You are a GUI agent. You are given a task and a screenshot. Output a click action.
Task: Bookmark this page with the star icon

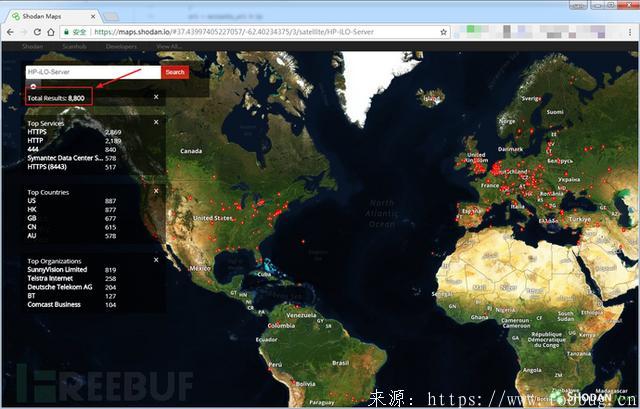443,32
